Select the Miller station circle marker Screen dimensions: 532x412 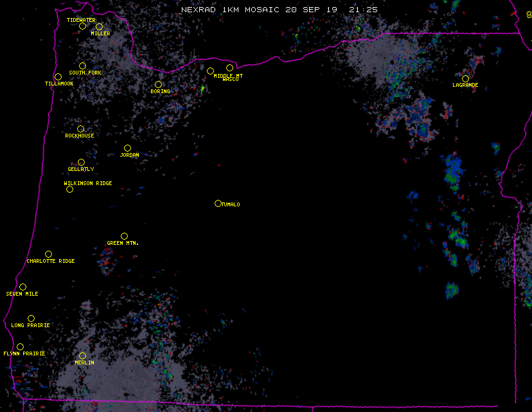(x=99, y=27)
